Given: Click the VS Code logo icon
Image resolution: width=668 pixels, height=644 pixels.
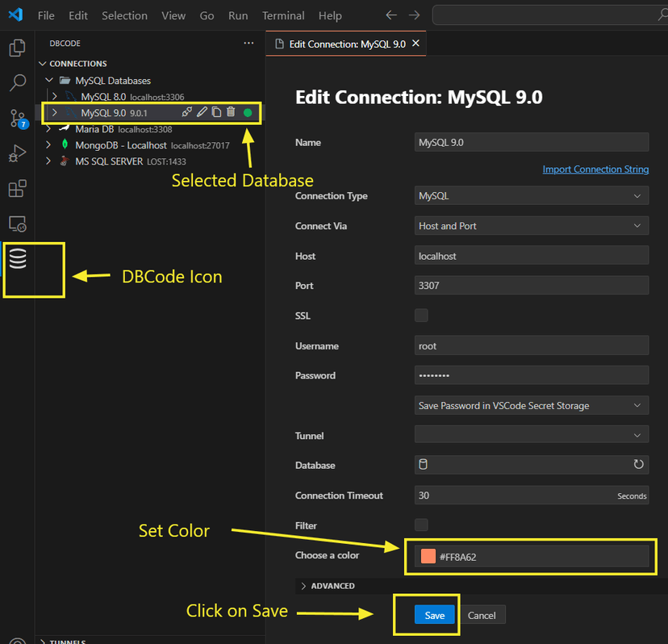Looking at the screenshot, I should [x=16, y=15].
